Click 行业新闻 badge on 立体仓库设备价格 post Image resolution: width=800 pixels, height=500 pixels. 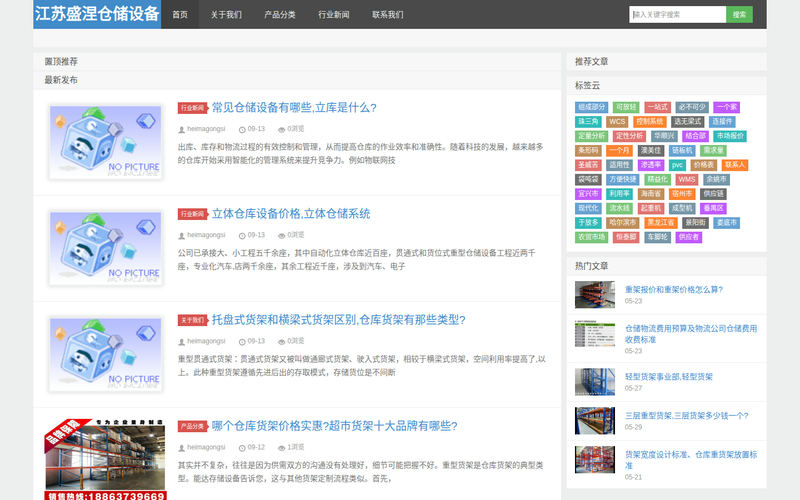[193, 214]
